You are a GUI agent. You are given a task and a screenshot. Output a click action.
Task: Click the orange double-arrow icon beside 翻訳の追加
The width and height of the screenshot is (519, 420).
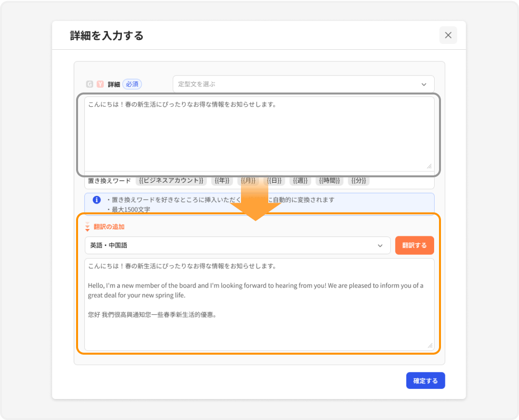pyautogui.click(x=87, y=227)
